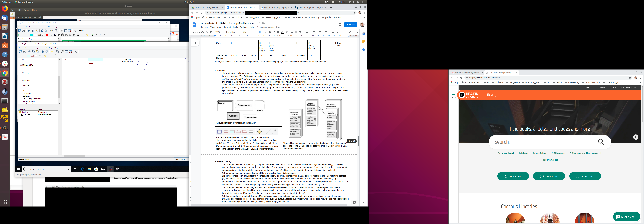Click the yellow diamond relationship tool in Deployment toolbar

[x=45, y=56]
